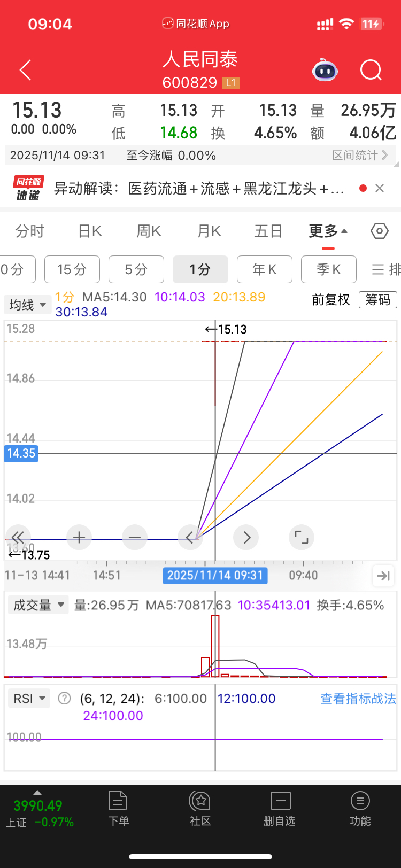Select the 季K period
The height and width of the screenshot is (868, 401).
coord(329,269)
